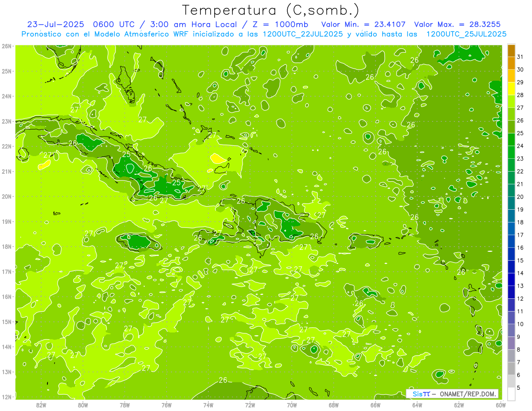532x411 pixels.
Task: Click the '68W' longitude axis label
Action: click(334, 405)
